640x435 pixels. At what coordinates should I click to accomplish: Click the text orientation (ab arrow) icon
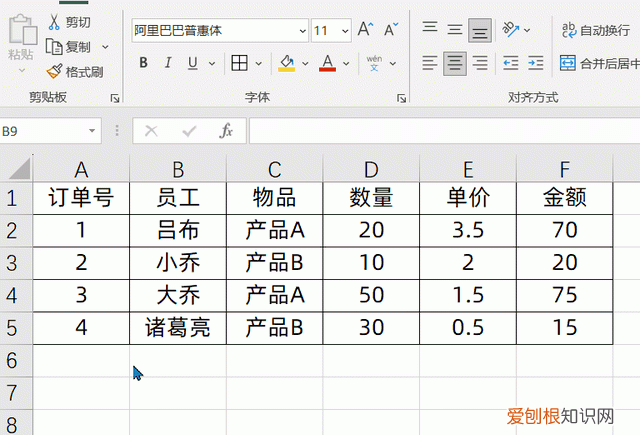[511, 29]
